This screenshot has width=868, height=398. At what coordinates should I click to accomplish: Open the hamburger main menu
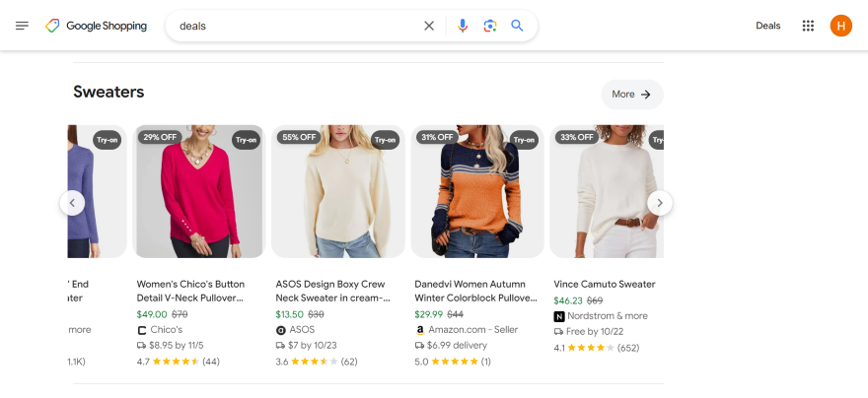click(22, 26)
